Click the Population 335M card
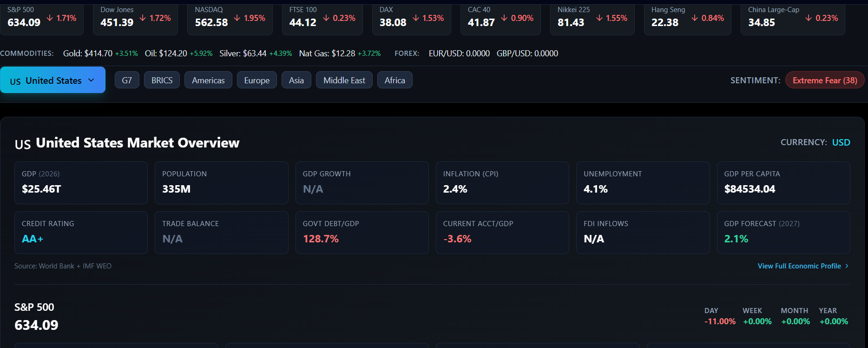Image resolution: width=868 pixels, height=348 pixels. [222, 183]
